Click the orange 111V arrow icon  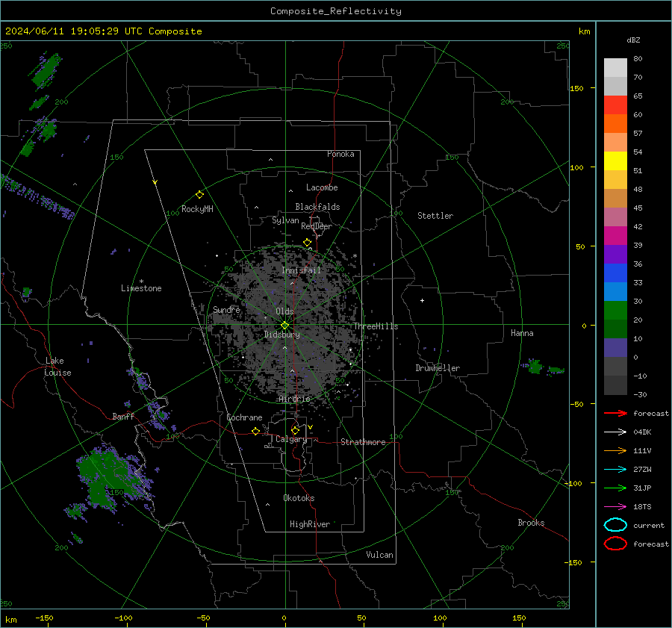(615, 450)
